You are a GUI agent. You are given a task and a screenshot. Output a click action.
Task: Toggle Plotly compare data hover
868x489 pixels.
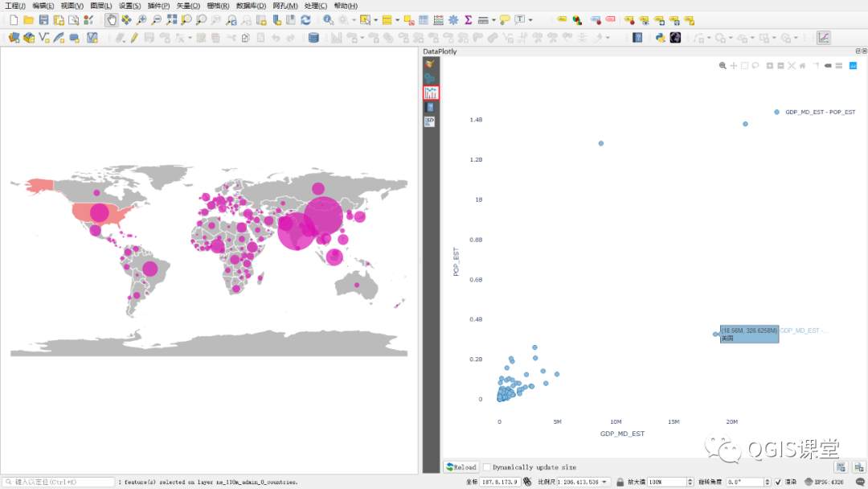click(x=838, y=66)
